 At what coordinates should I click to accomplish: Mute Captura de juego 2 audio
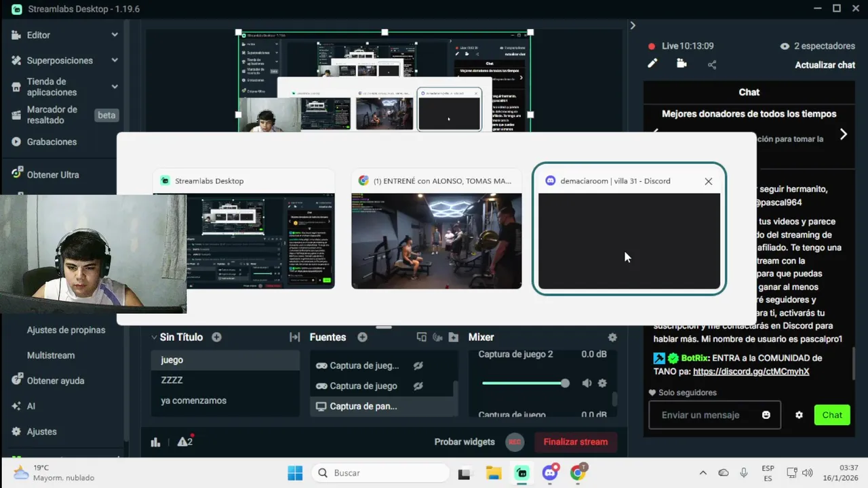(x=587, y=383)
